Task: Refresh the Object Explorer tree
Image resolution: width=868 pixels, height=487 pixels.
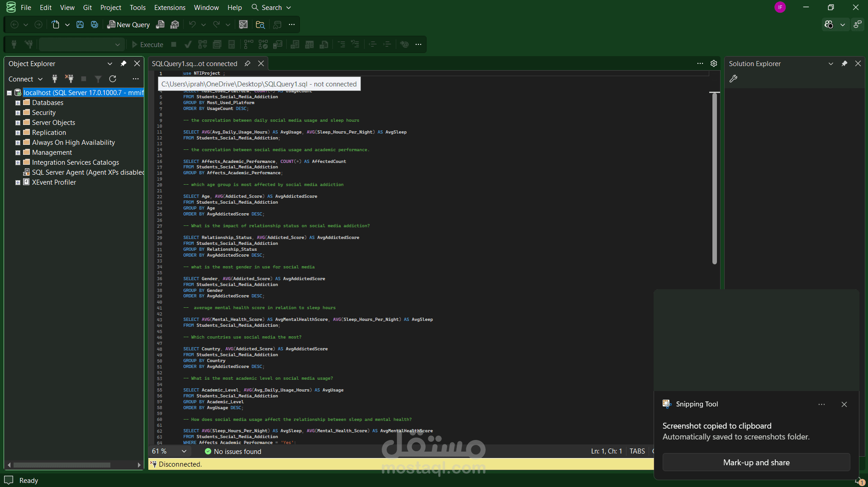Action: (113, 79)
